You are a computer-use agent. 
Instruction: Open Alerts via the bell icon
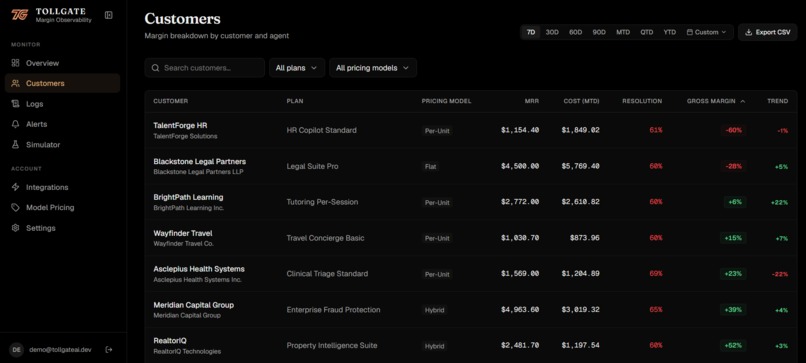pos(15,124)
